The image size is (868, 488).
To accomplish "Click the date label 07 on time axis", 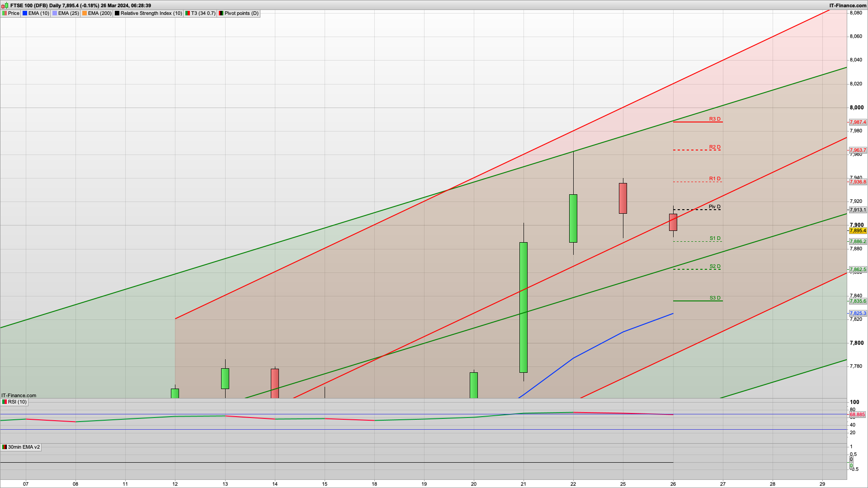I will click(26, 484).
